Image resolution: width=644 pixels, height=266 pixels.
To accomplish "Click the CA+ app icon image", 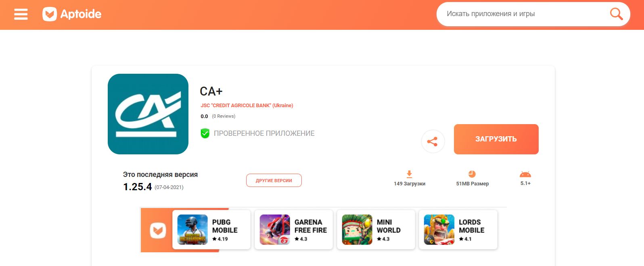I will tap(148, 114).
